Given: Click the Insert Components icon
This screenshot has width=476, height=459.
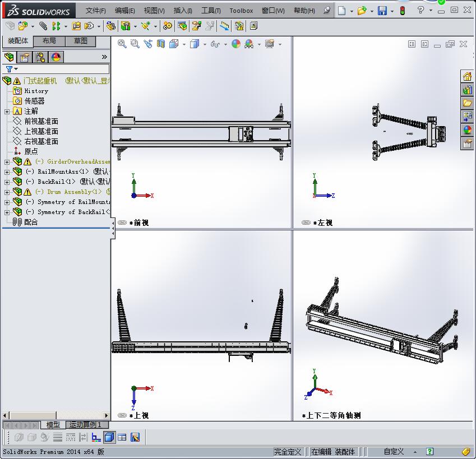Looking at the screenshot, I should pos(23,26).
